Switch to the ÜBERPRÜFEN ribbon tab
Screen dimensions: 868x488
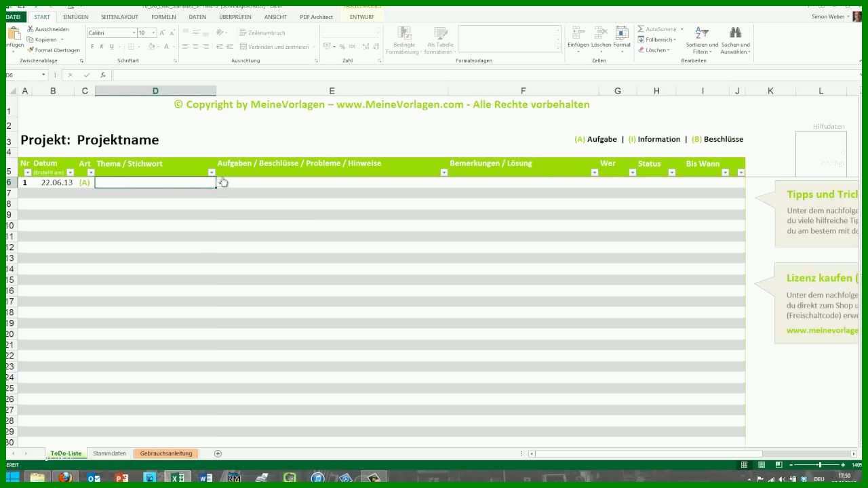[235, 17]
